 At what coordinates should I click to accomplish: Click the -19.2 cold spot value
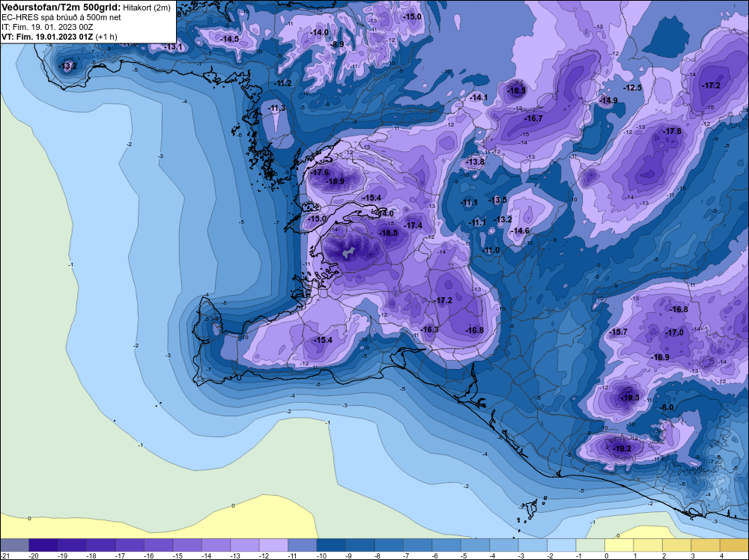[x=622, y=448]
